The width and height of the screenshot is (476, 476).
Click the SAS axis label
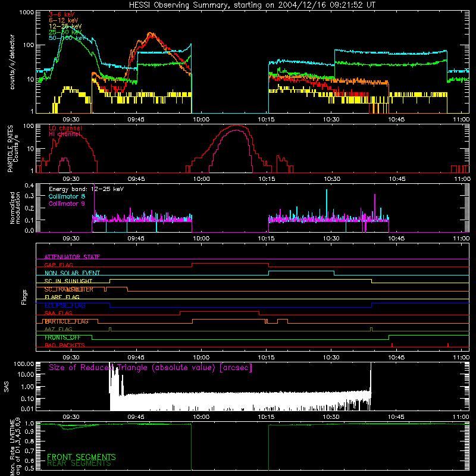7,387
